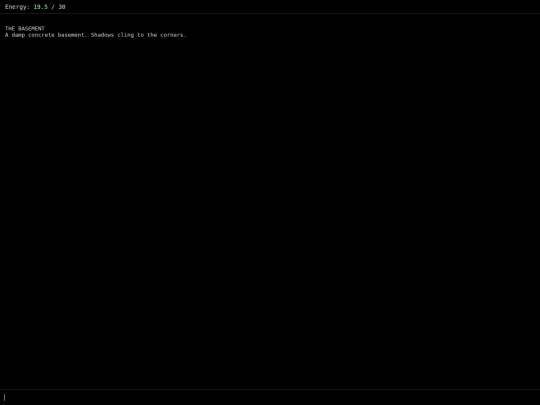Click the THE BASEMENT room title

pos(25,29)
